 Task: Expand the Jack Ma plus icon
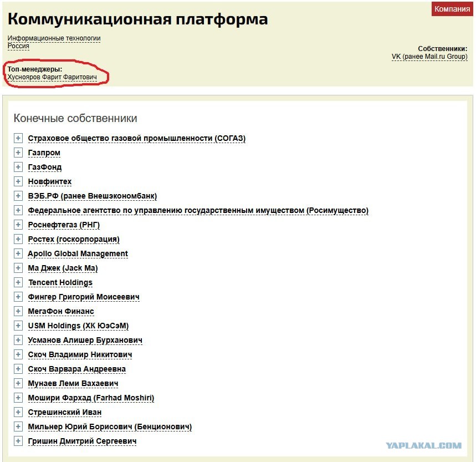tap(18, 268)
